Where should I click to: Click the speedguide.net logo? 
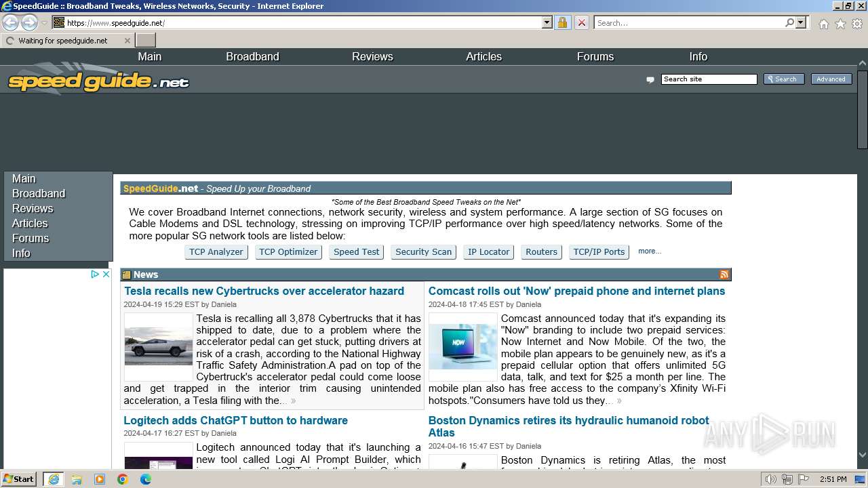click(98, 80)
